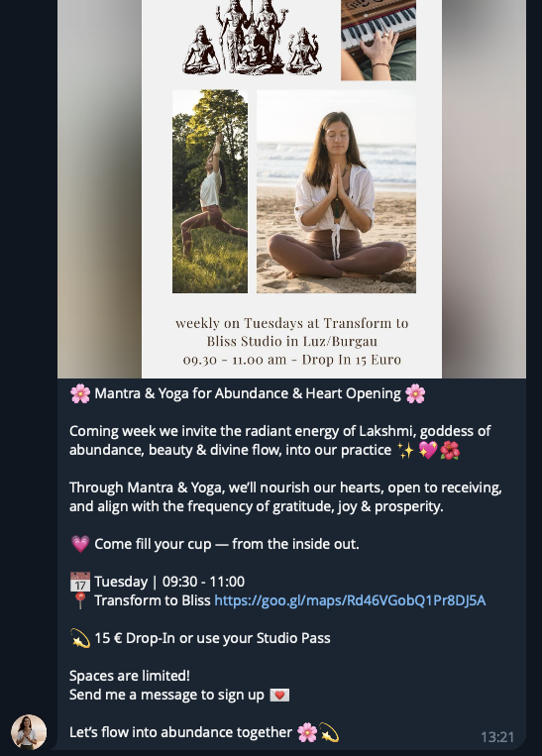Click the deity illustration at the flyer top
The height and width of the screenshot is (756, 542).
click(x=253, y=38)
